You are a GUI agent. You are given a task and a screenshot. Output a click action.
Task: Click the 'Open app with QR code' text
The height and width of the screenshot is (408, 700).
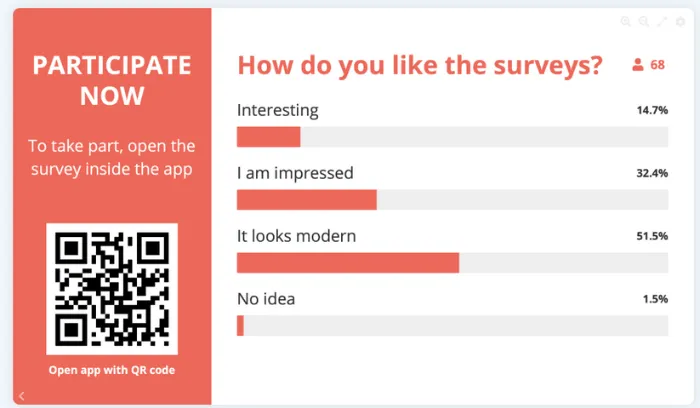coord(111,370)
